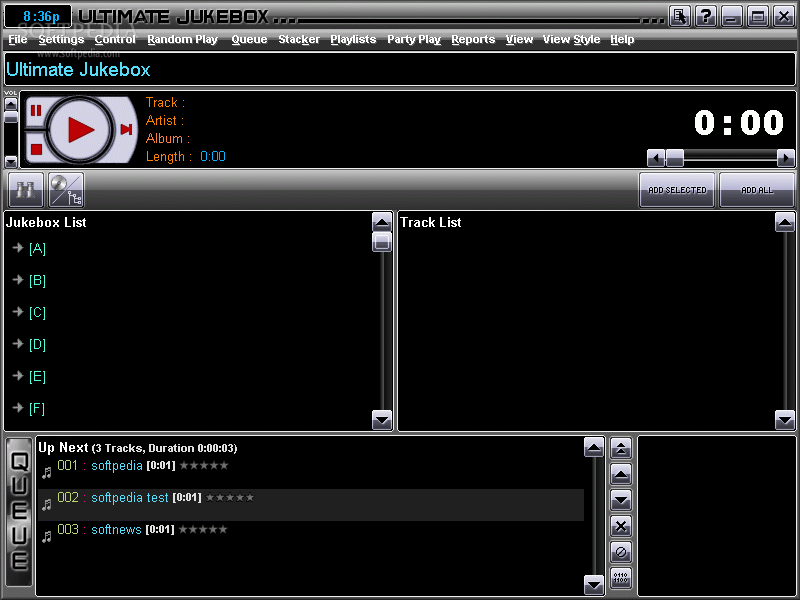Click the music note icon for track 001
Image resolution: width=800 pixels, height=600 pixels.
pos(46,473)
